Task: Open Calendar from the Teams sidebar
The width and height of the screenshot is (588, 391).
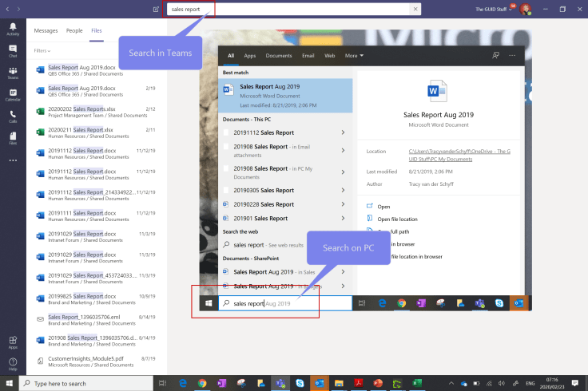Action: (x=13, y=95)
